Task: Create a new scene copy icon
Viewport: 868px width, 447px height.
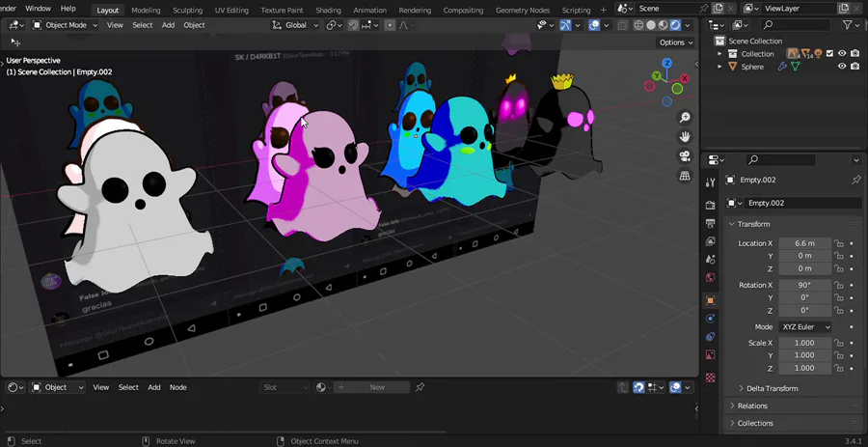Action: (718, 9)
